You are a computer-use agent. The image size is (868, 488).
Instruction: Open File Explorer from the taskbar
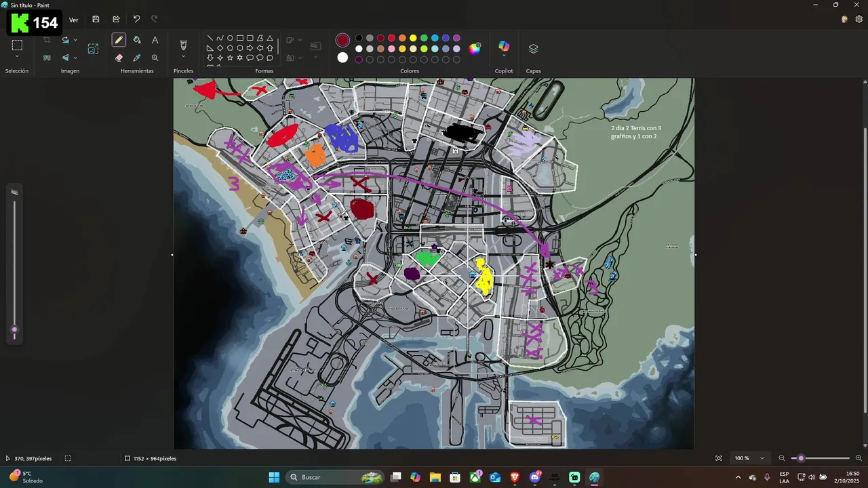click(435, 477)
